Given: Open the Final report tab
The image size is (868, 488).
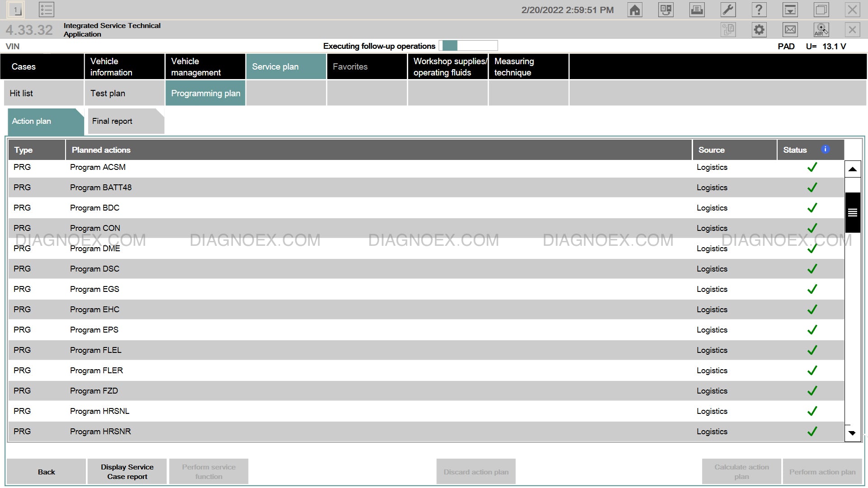Looking at the screenshot, I should tap(126, 121).
